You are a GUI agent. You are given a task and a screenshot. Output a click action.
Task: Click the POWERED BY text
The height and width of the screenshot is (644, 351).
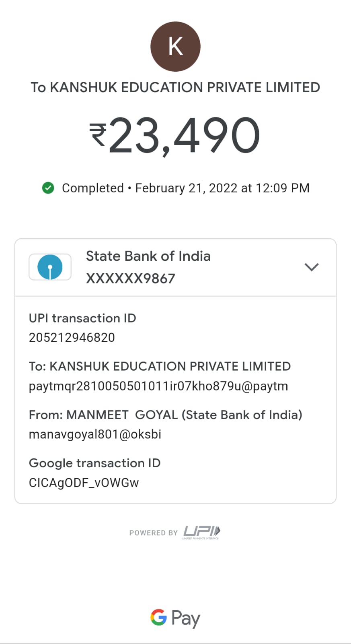pyautogui.click(x=153, y=533)
